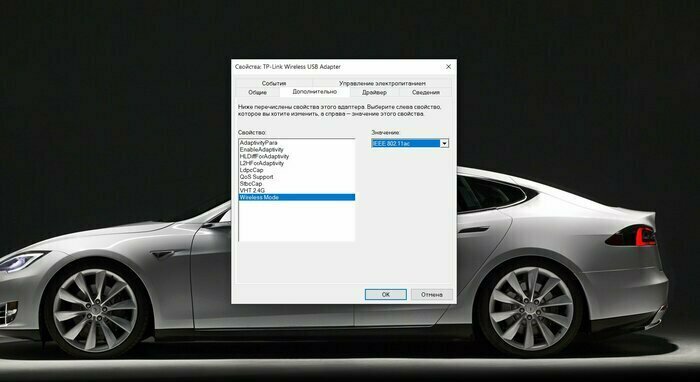
Task: Select L2HForAdaptivity property
Action: [297, 163]
